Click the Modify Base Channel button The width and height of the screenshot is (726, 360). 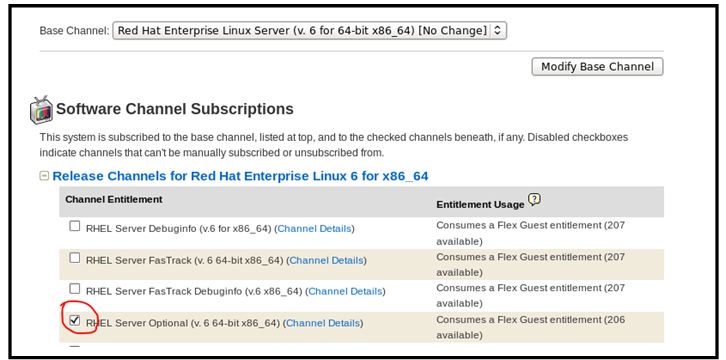pos(597,67)
